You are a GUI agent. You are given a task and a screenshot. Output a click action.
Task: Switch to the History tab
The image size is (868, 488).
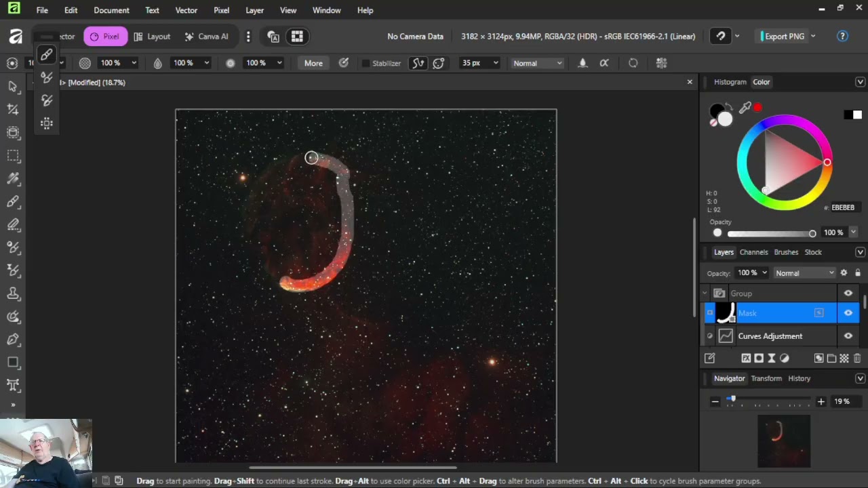pos(799,378)
